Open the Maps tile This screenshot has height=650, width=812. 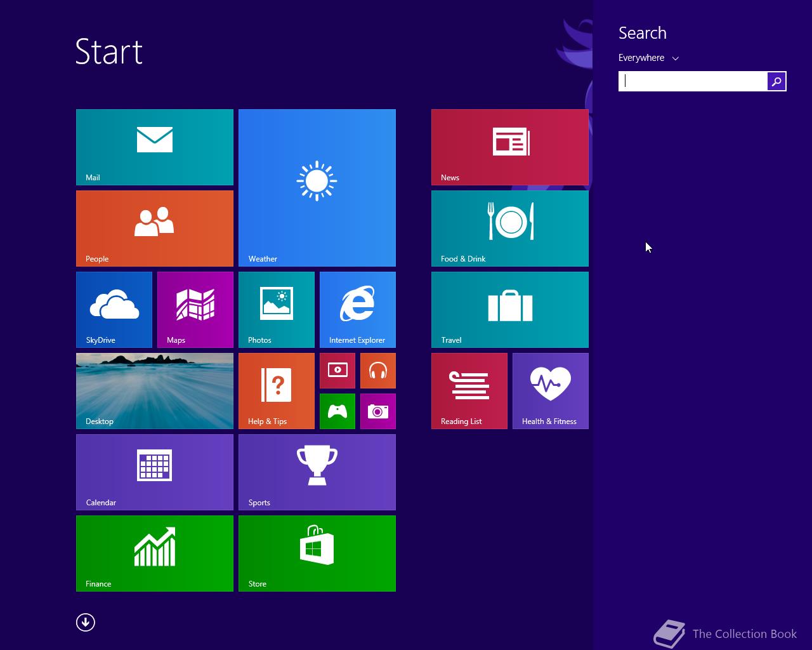[x=195, y=310]
